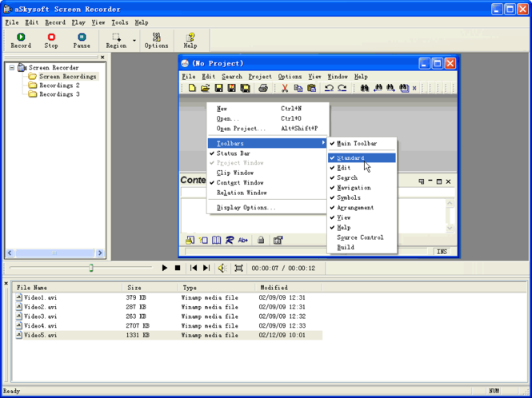Toggle the Navigation toolbar checkmark

[x=362, y=188]
